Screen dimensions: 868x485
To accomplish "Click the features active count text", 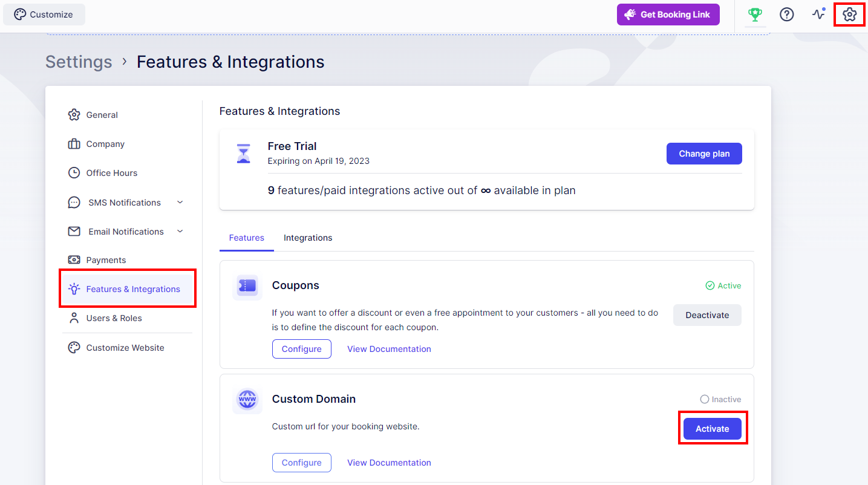I will pyautogui.click(x=422, y=190).
